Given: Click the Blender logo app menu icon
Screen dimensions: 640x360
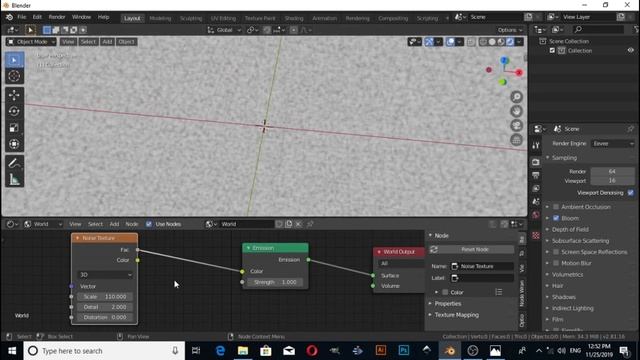Looking at the screenshot, I should click(9, 17).
